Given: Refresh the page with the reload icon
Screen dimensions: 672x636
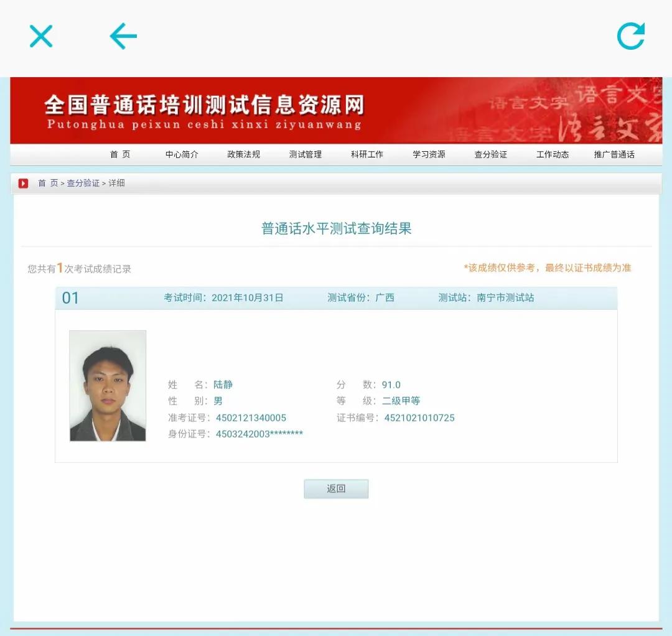Looking at the screenshot, I should point(630,36).
